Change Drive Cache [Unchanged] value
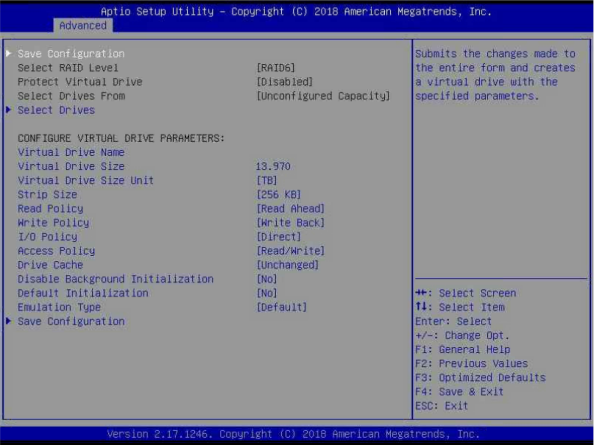This screenshot has width=594, height=445. pyautogui.click(x=288, y=265)
